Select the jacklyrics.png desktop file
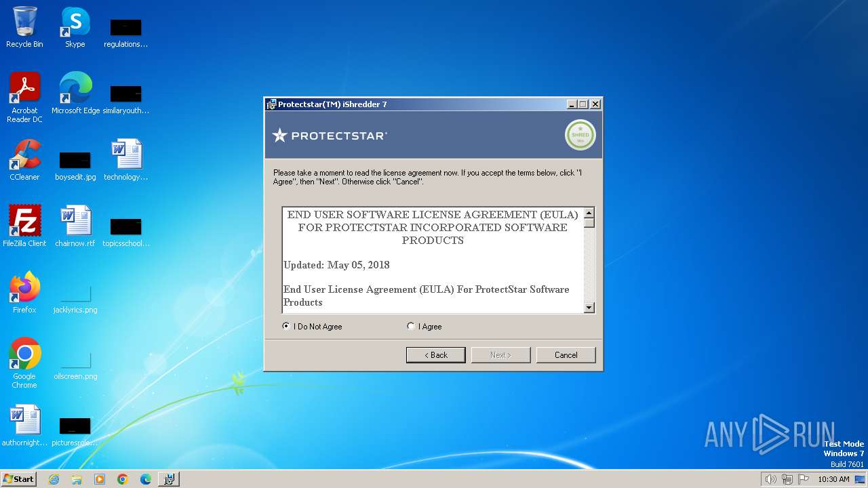Viewport: 868px width, 488px height. 75,298
